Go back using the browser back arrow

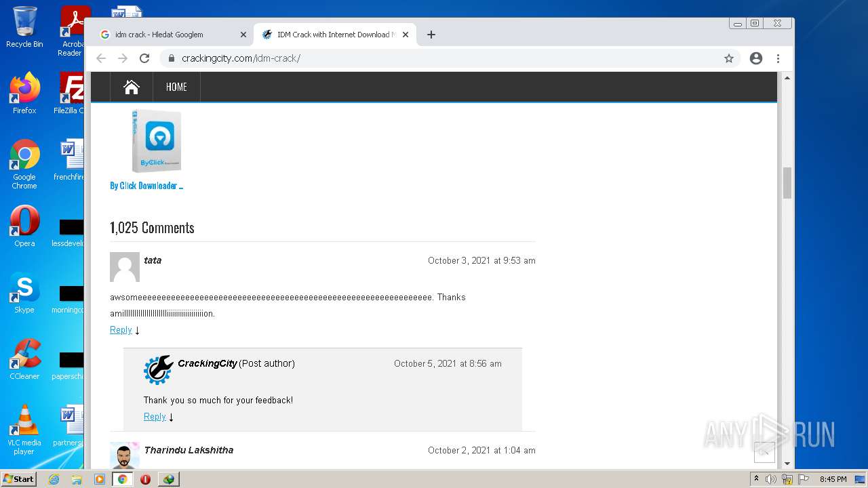101,58
